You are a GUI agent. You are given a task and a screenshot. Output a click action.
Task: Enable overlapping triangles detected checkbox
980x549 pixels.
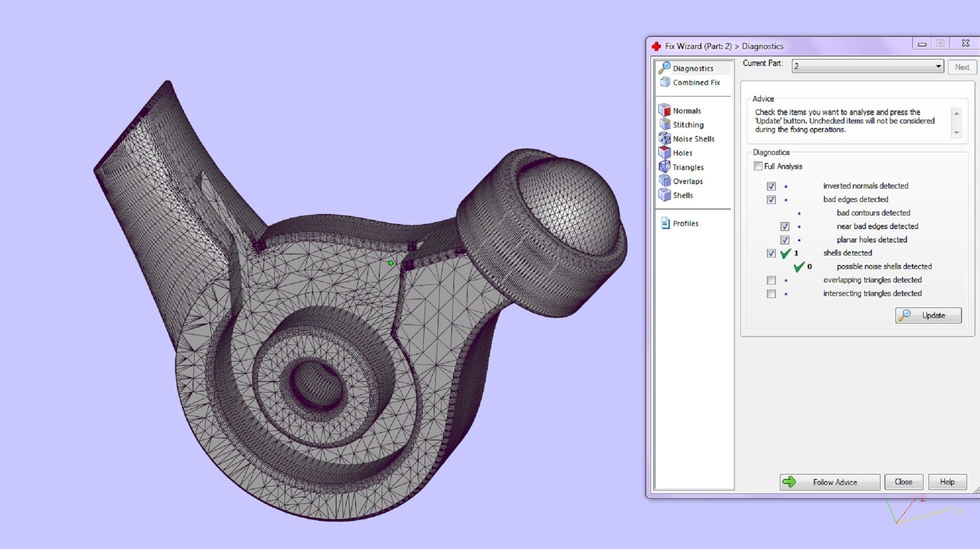coord(771,280)
